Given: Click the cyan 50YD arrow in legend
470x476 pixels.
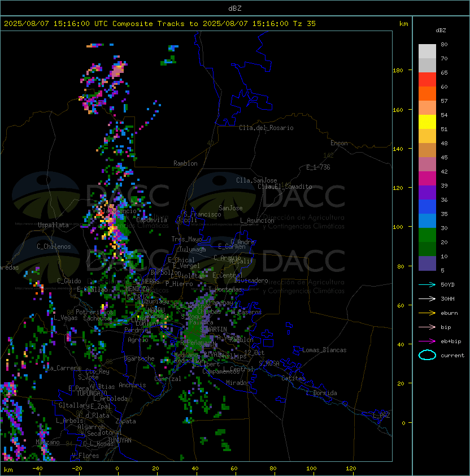Looking at the screenshot, I should click(427, 285).
